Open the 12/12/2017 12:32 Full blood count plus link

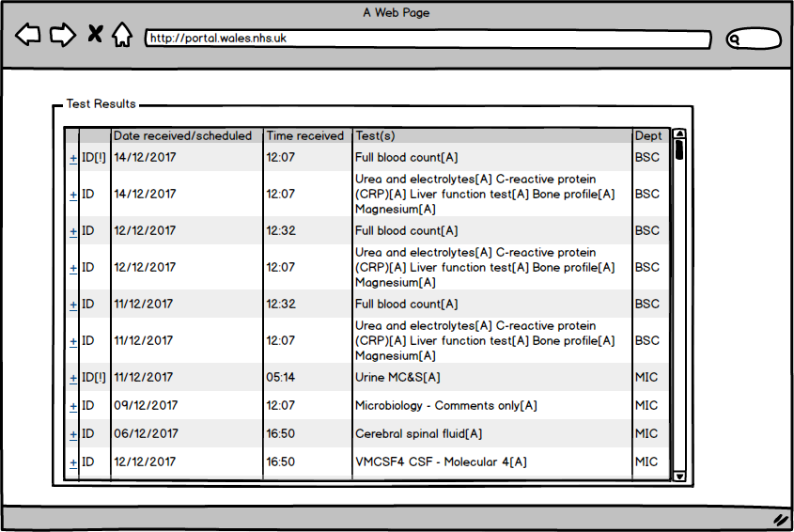[x=73, y=231]
